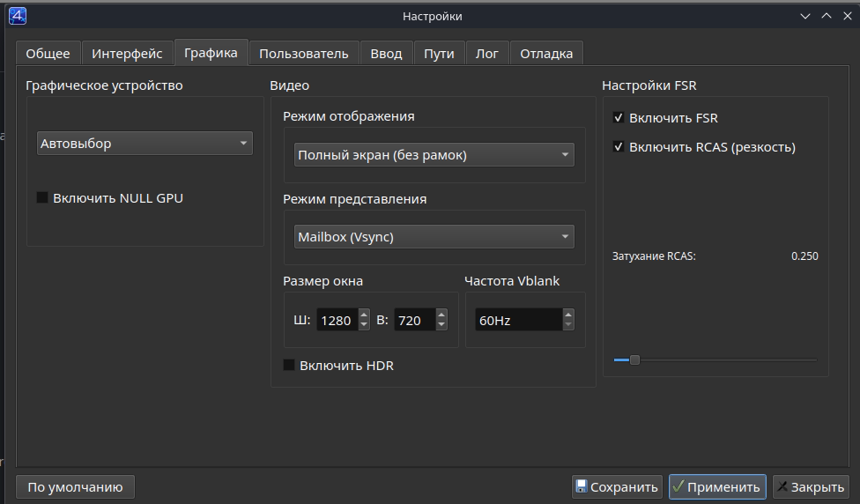Viewport: 860px width, 504px height.
Task: Toggle the Включить HDR checkbox
Action: (x=289, y=365)
